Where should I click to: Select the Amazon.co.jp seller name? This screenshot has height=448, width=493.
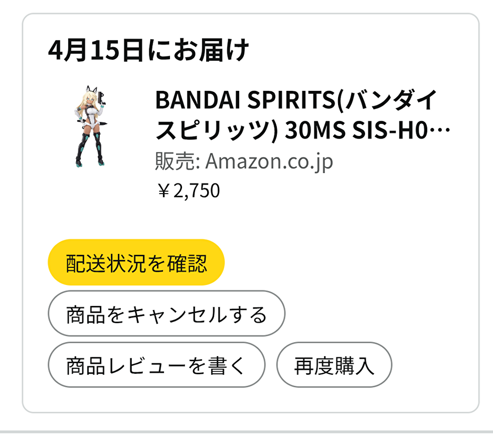click(x=269, y=162)
